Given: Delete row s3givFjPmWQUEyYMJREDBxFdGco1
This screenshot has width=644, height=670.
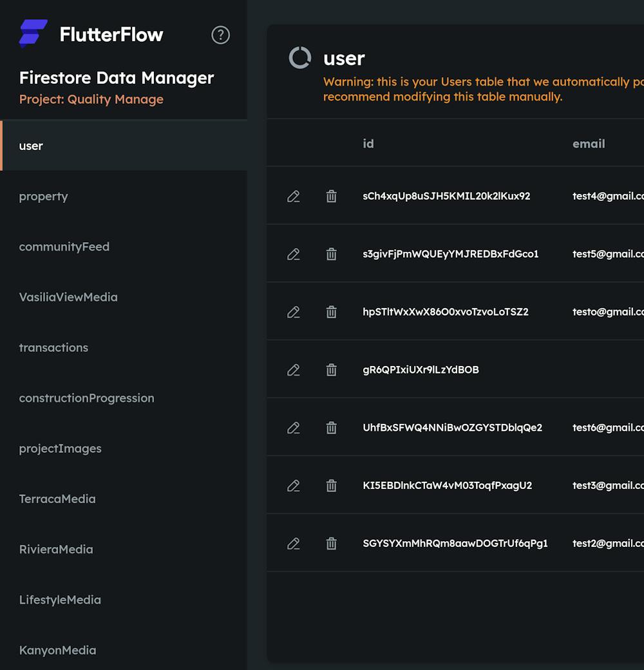Looking at the screenshot, I should [332, 254].
